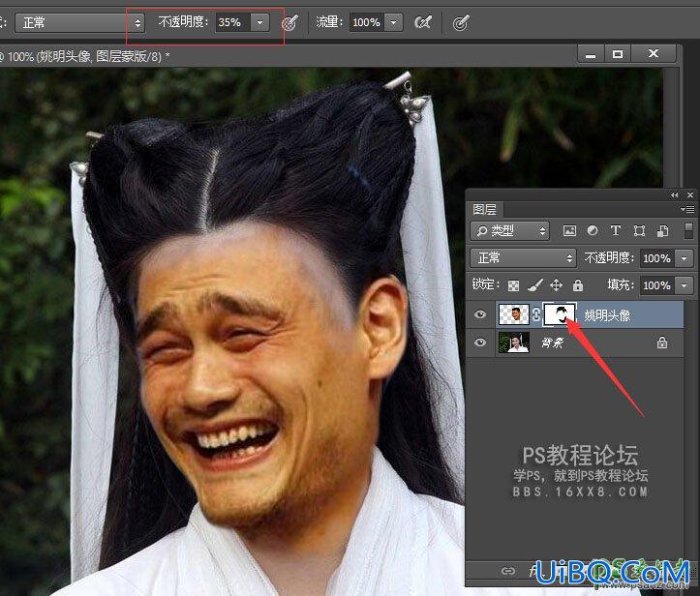Toggle pressure for size icon
The width and height of the screenshot is (700, 596).
point(461,22)
